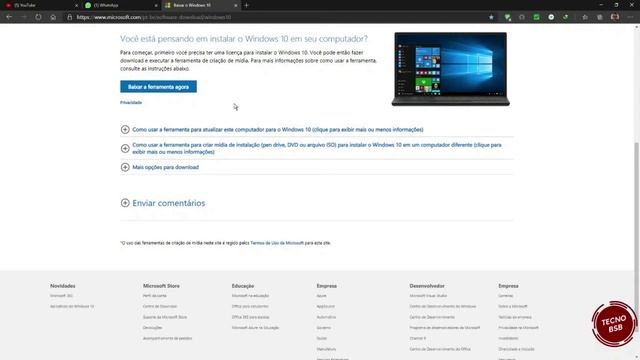Open a new tab with plus button
This screenshot has height=360, width=640.
(247, 5)
